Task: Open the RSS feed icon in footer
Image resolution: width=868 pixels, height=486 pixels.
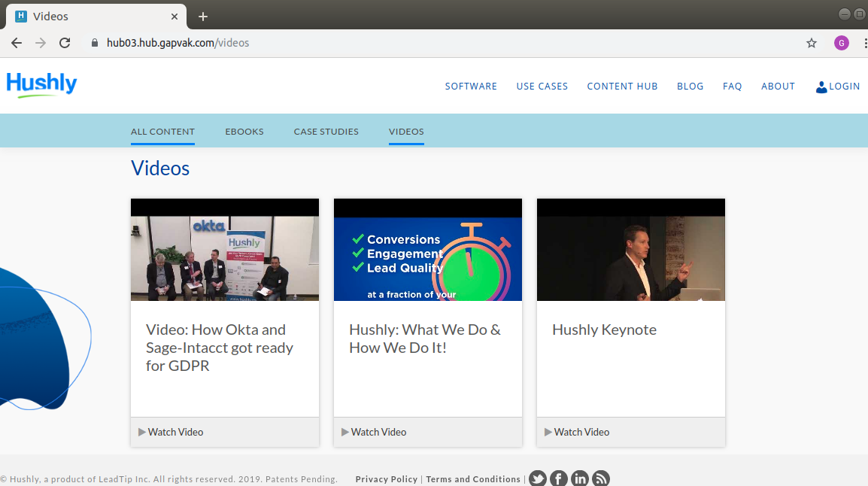Action: tap(601, 478)
